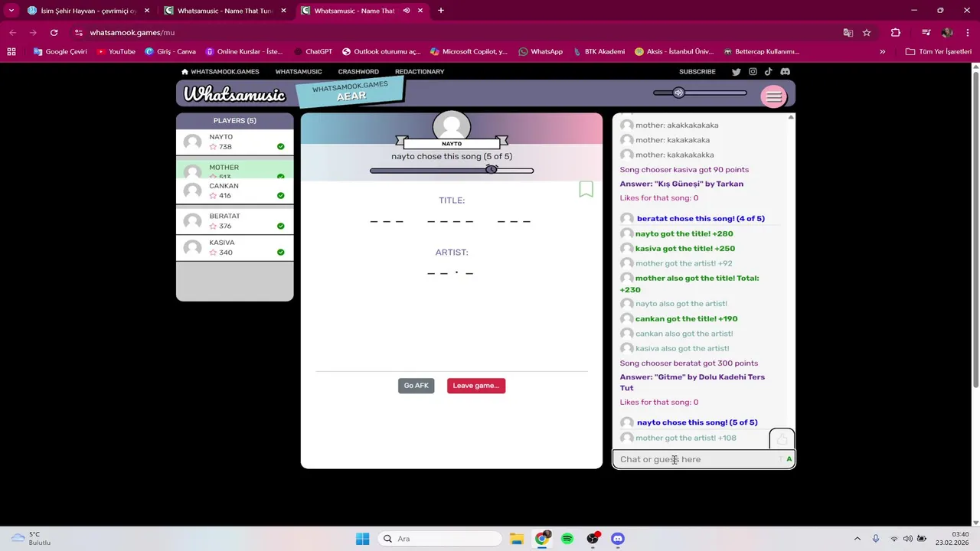Click the SUBSCRIBE link
Image resolution: width=980 pixels, height=551 pixels.
pyautogui.click(x=697, y=72)
